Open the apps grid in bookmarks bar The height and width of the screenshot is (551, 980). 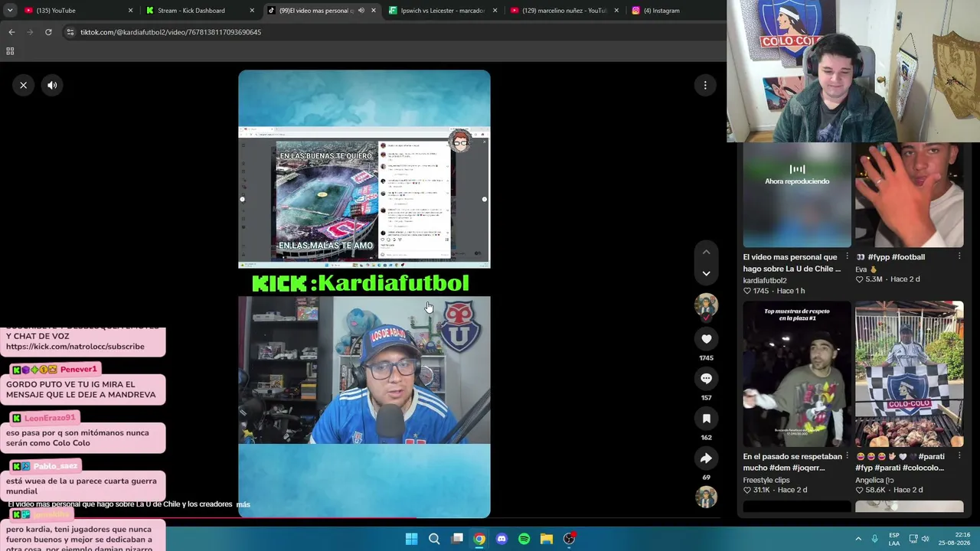[10, 51]
